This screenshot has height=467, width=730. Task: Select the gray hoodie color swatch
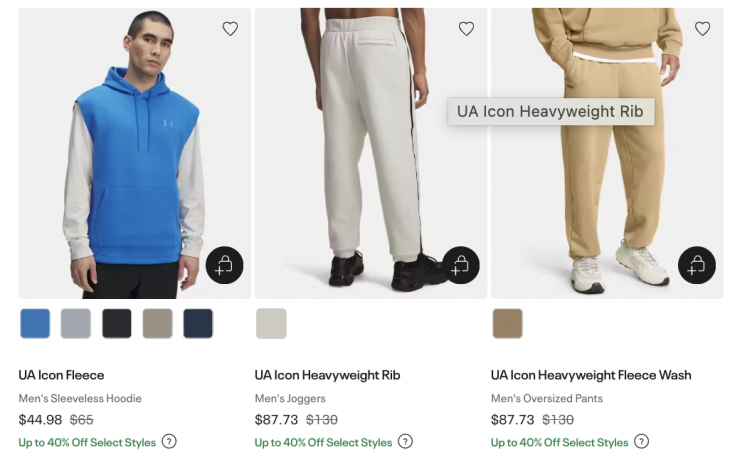(x=76, y=323)
